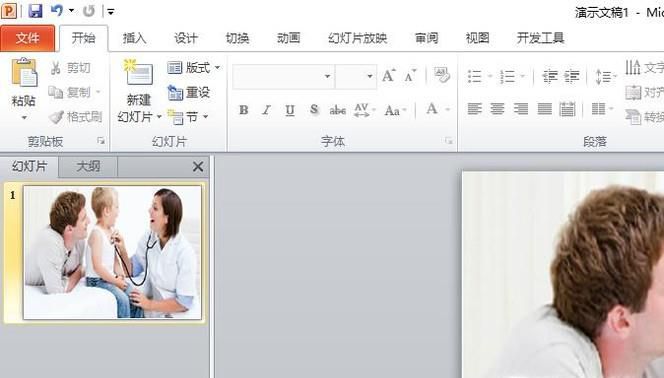Open the 开发工具 ribbon tab

(x=540, y=38)
